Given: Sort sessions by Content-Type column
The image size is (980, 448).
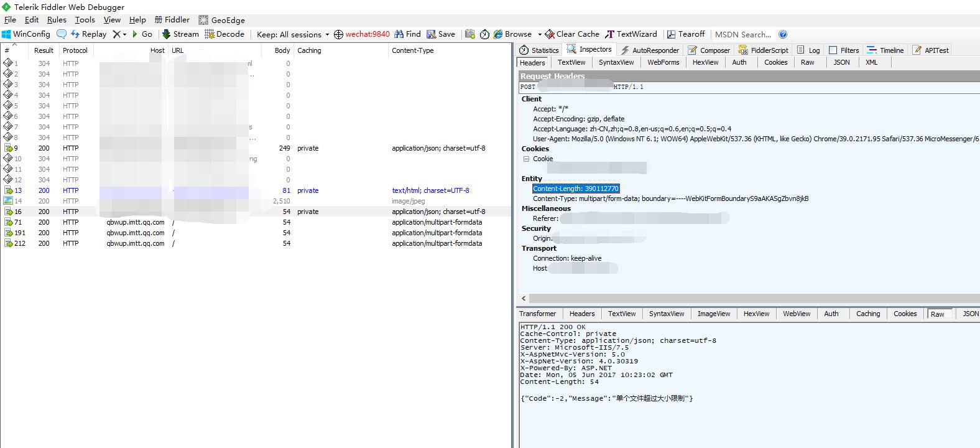Looking at the screenshot, I should click(x=449, y=50).
